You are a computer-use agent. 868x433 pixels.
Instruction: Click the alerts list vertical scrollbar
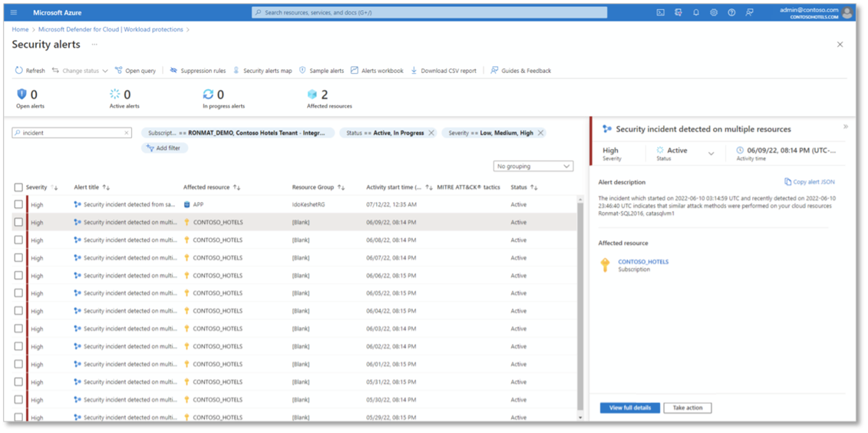click(x=580, y=307)
